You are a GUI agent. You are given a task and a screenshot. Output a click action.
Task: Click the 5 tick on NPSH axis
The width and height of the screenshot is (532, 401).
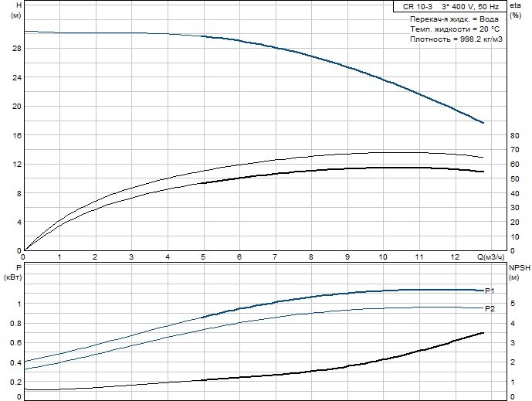[513, 304]
